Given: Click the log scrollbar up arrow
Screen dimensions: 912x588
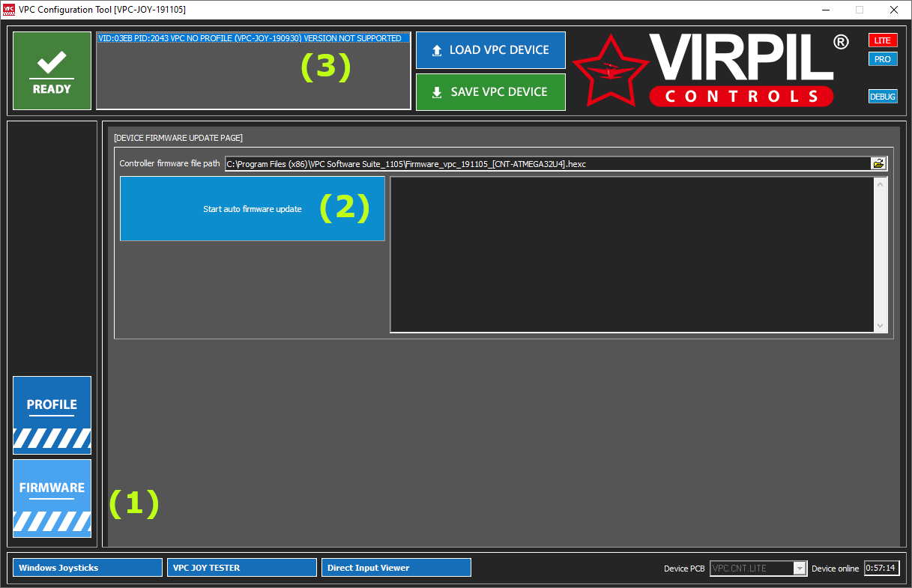Looking at the screenshot, I should click(881, 184).
